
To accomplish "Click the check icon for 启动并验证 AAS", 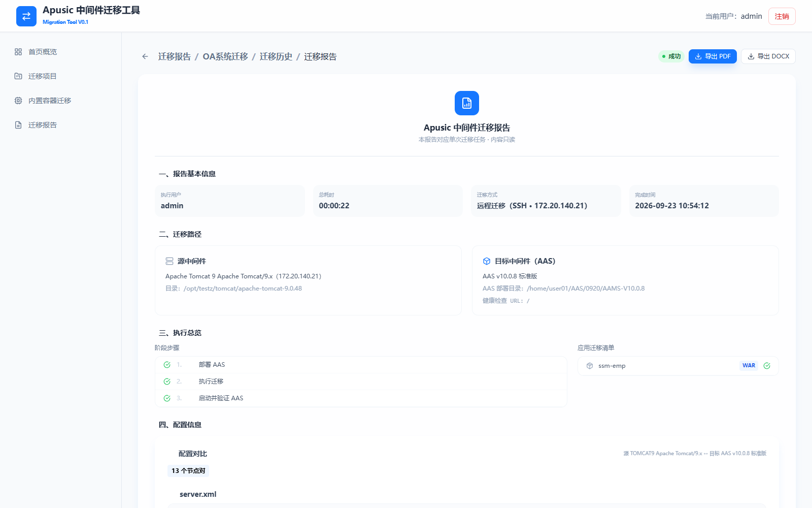I will point(167,398).
